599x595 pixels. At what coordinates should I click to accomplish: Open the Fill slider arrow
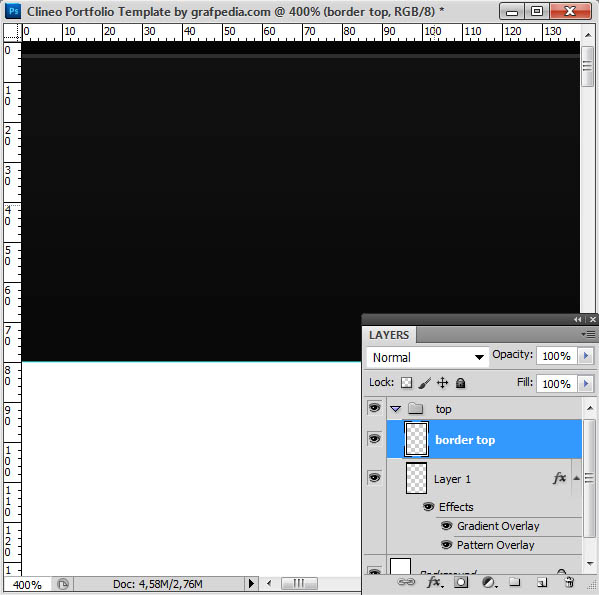pos(586,383)
